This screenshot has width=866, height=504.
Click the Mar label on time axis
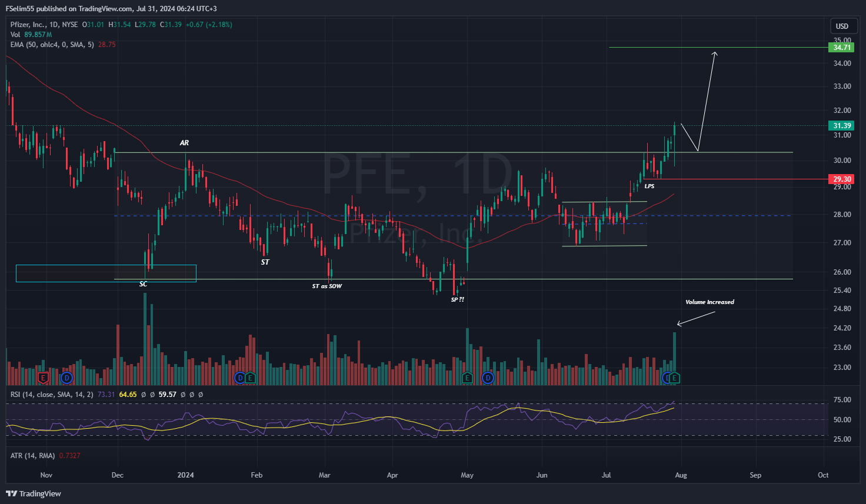(x=324, y=475)
